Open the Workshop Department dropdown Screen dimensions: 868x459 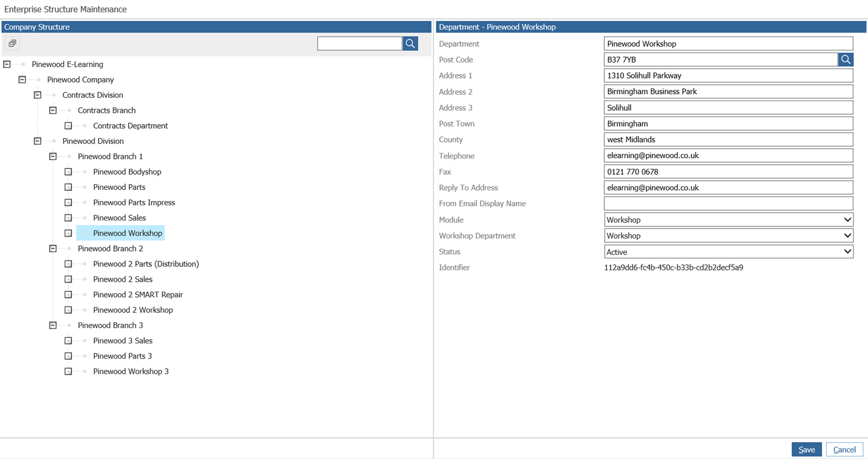(728, 236)
